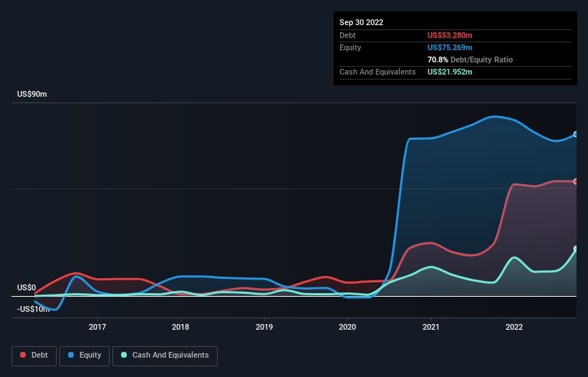The image size is (588, 377).
Task: Click the Cash And Equivalents tooltip label
Action: click(x=377, y=72)
